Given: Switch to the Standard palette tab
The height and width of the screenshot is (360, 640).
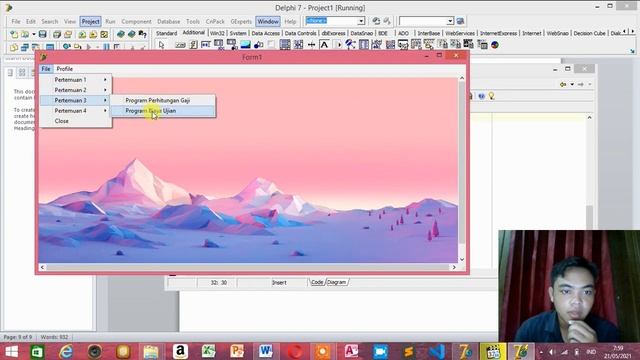Looking at the screenshot, I should point(167,33).
